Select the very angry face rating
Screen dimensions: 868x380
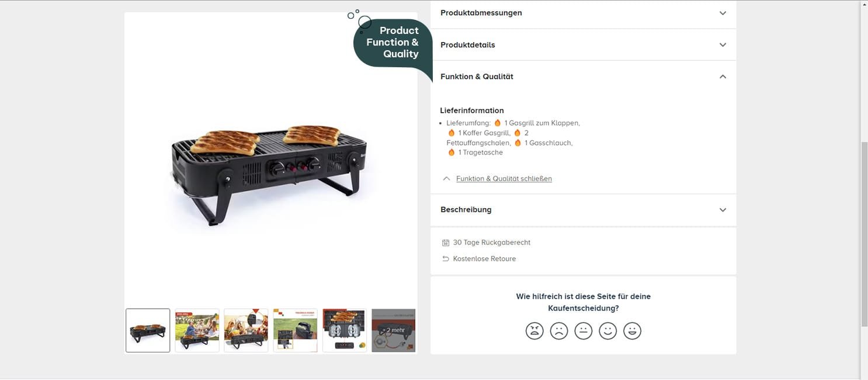(x=534, y=331)
